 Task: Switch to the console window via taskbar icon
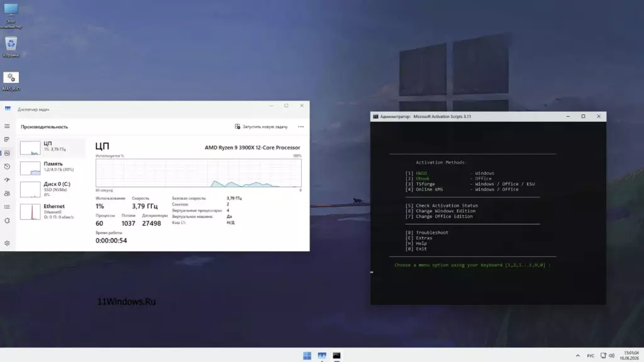point(337,356)
